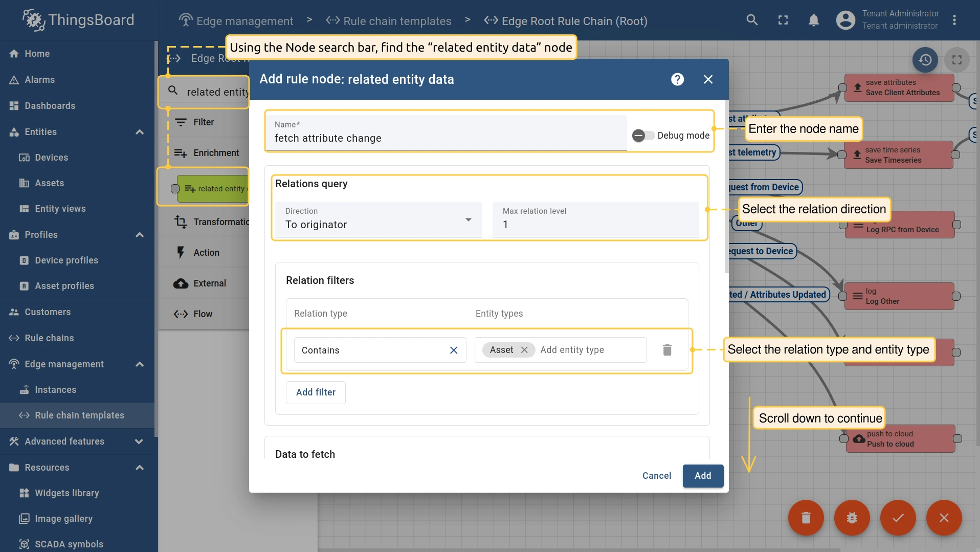Click the search magnifier in top bar
The height and width of the screenshot is (552, 980).
coord(752,20)
